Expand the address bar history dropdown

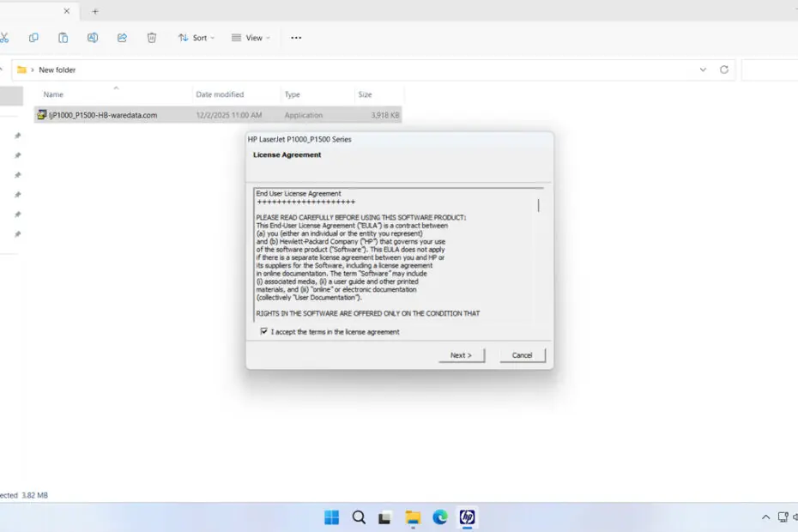pos(703,70)
